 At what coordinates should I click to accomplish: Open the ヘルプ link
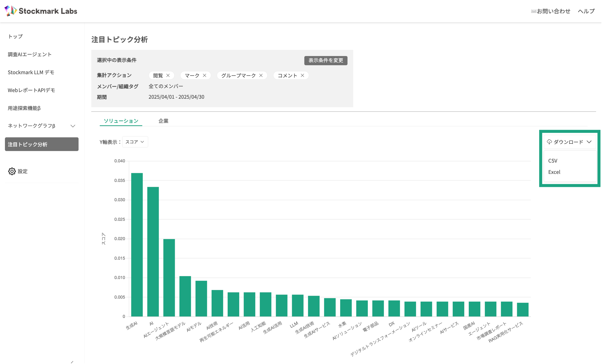587,11
